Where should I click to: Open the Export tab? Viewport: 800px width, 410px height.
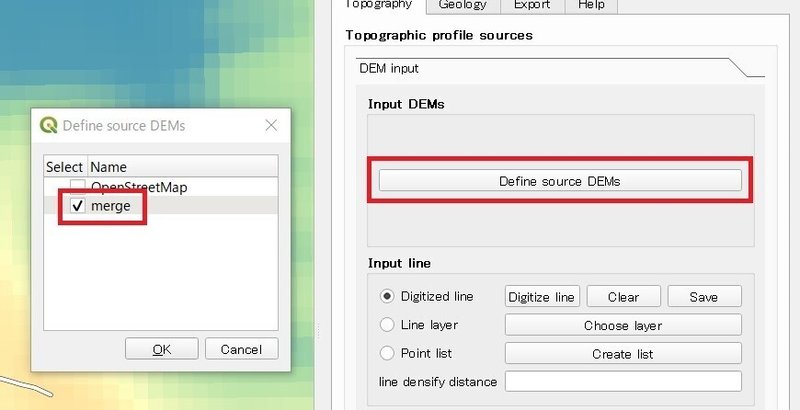532,5
